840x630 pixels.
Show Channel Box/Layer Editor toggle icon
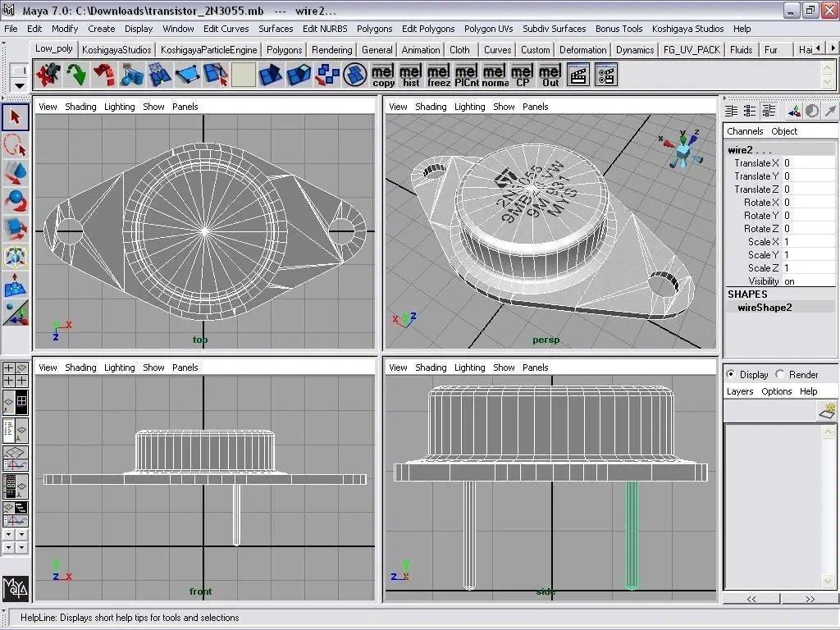(x=769, y=111)
